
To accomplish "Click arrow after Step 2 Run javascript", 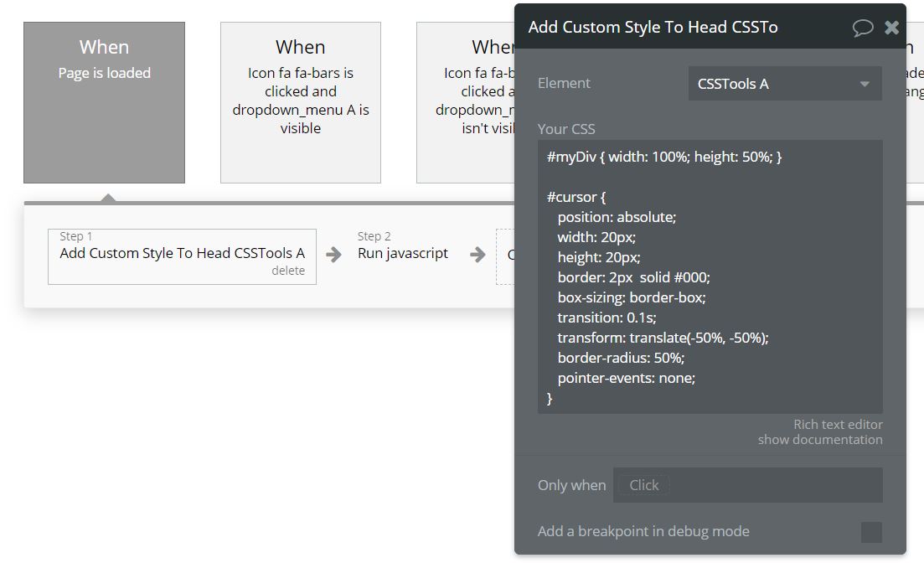I will point(477,255).
